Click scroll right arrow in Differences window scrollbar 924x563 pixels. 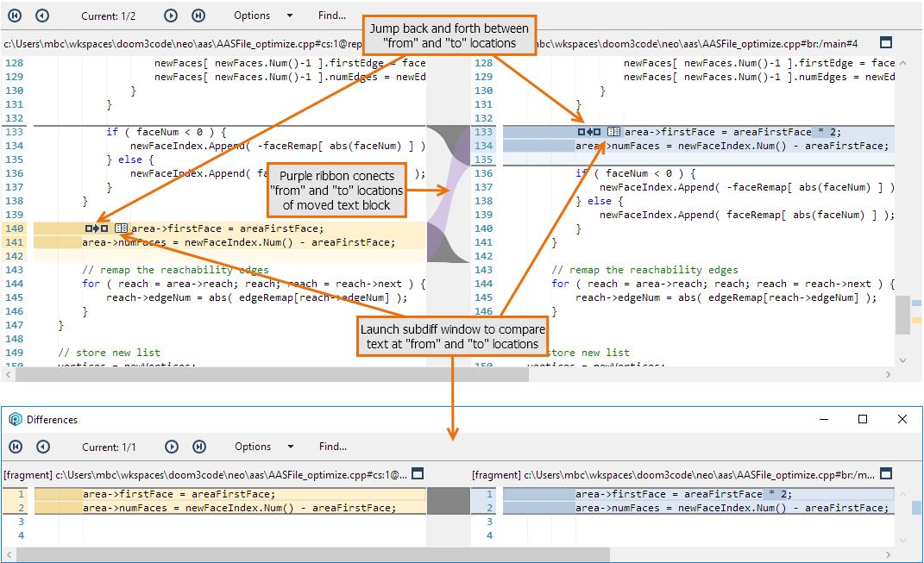(888, 554)
